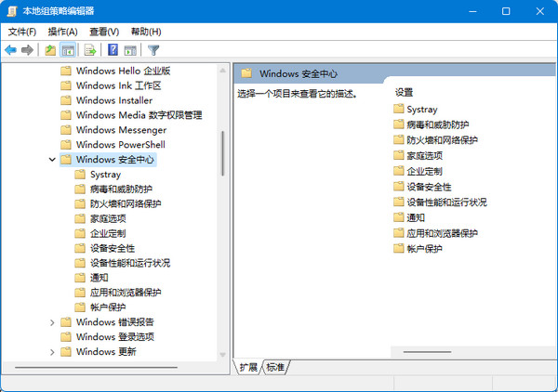Select Systray in the left tree
The image size is (558, 392).
(98, 175)
